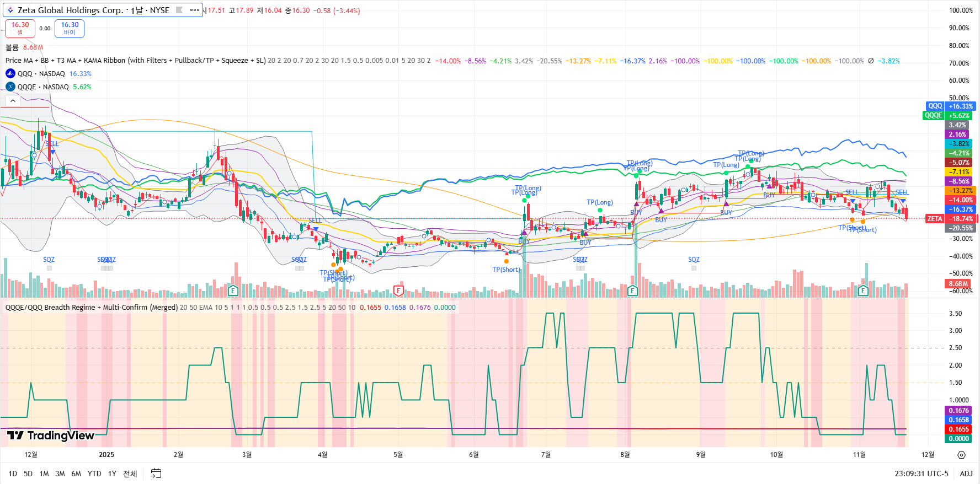Click the QQQ Nasdaq logo icon
980x484 pixels.
pos(10,73)
